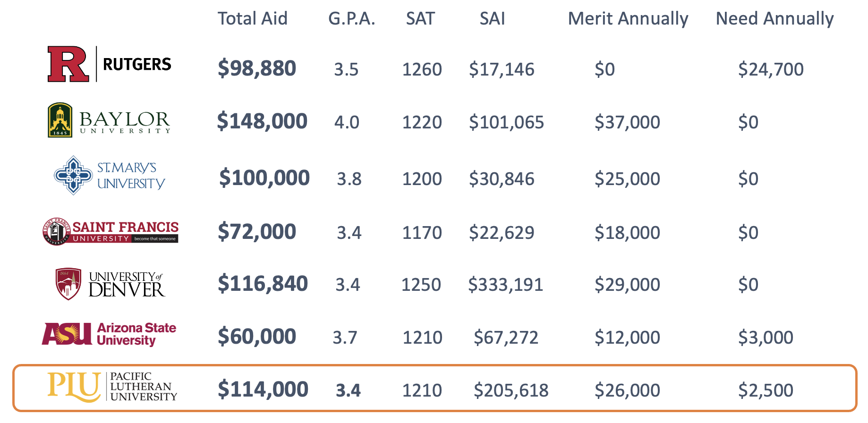Click the Saint Francis University seal
Image resolution: width=868 pixels, height=423 pixels.
(57, 232)
